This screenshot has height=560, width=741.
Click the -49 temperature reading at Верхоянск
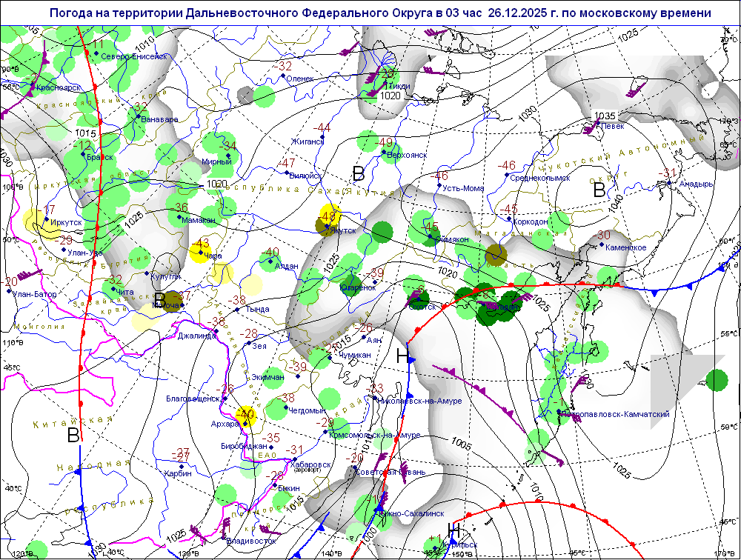pyautogui.click(x=385, y=142)
